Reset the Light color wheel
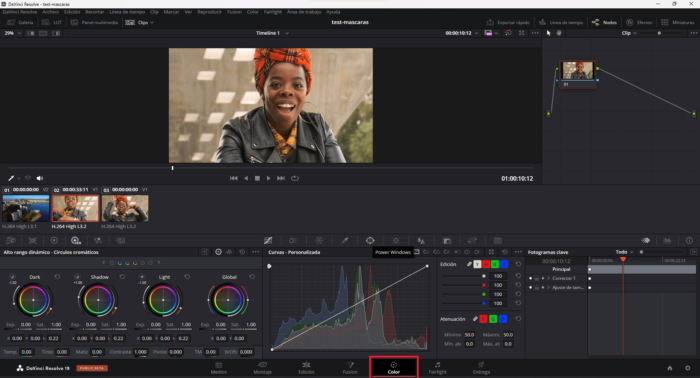This screenshot has height=378, width=700. point(187,277)
